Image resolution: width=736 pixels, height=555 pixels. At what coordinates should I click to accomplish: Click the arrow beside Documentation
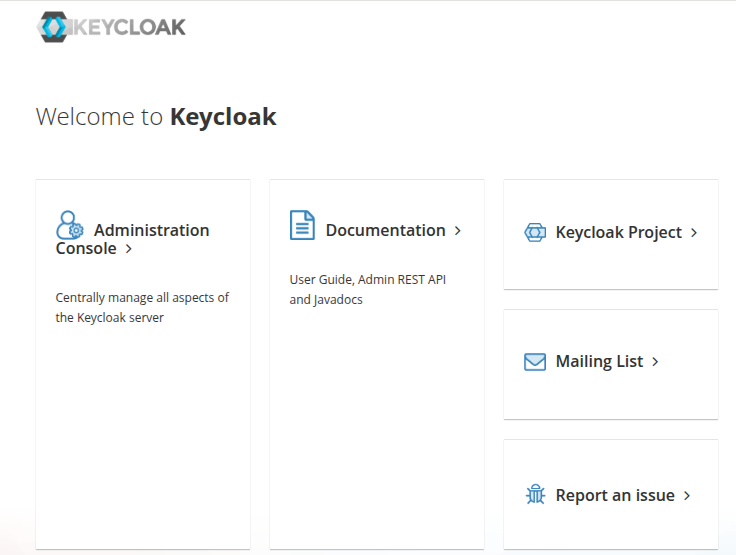point(458,230)
